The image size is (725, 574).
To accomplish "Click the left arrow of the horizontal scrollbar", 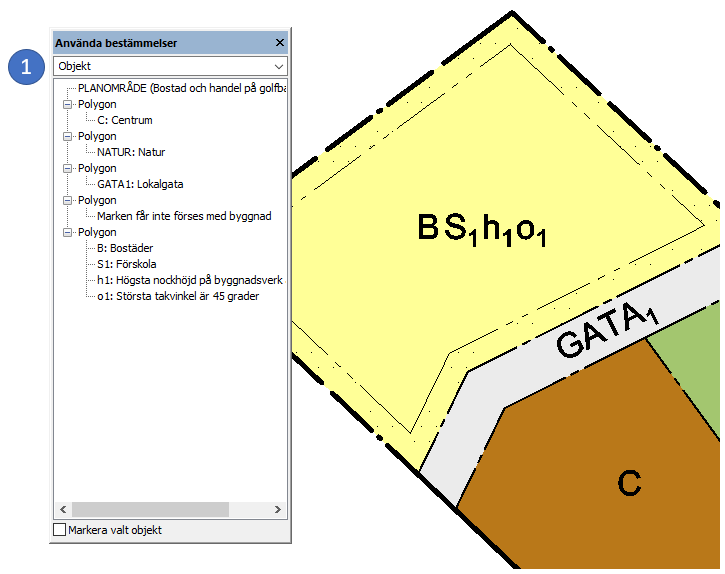I will (x=62, y=510).
